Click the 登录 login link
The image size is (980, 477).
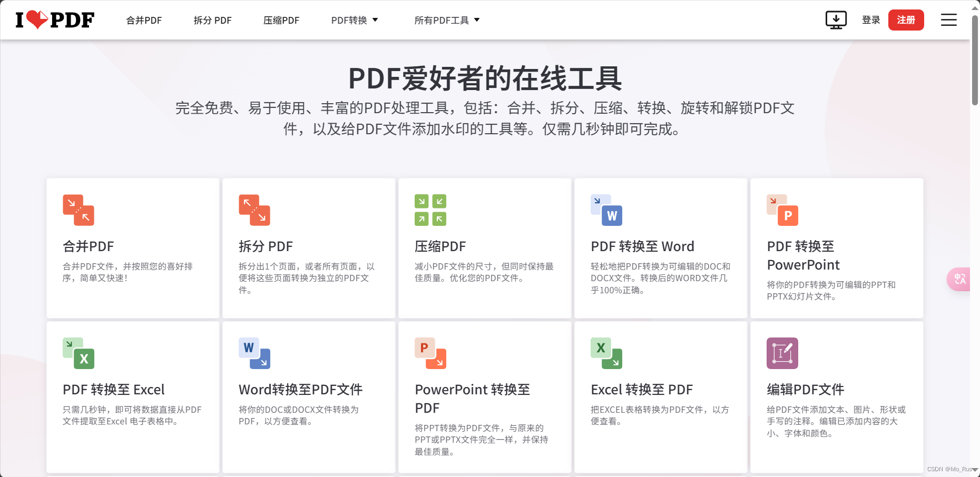point(871,20)
